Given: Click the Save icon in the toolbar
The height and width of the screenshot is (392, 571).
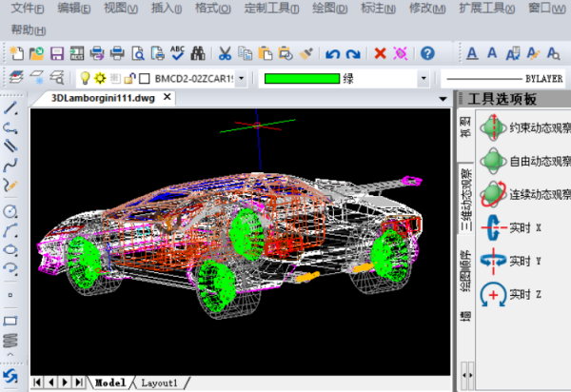Looking at the screenshot, I should tap(57, 53).
